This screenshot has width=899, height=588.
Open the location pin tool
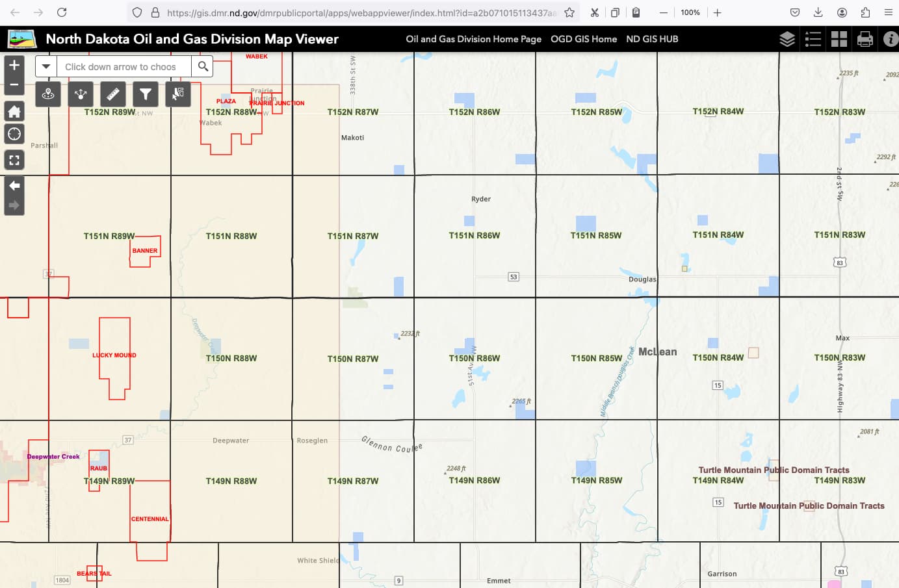[48, 94]
